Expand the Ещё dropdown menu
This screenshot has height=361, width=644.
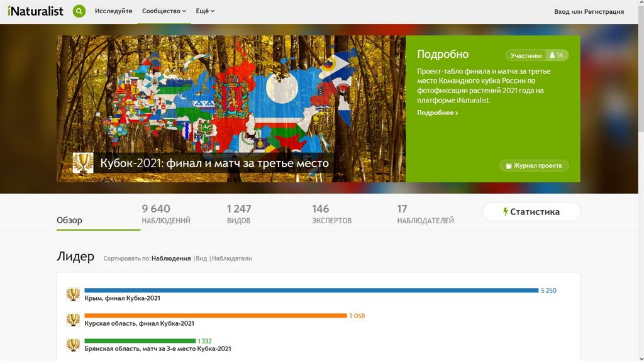(x=205, y=11)
